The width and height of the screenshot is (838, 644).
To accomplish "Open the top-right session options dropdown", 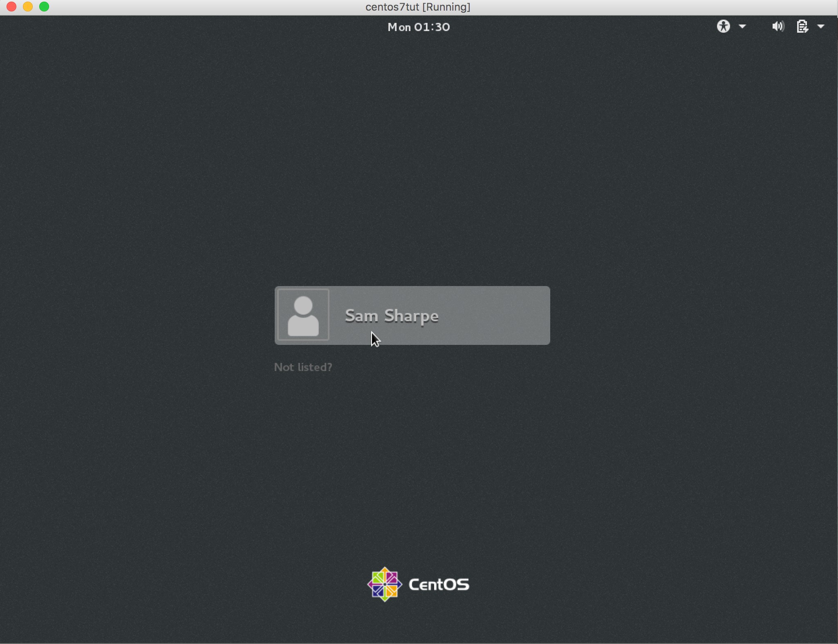I will coord(821,26).
